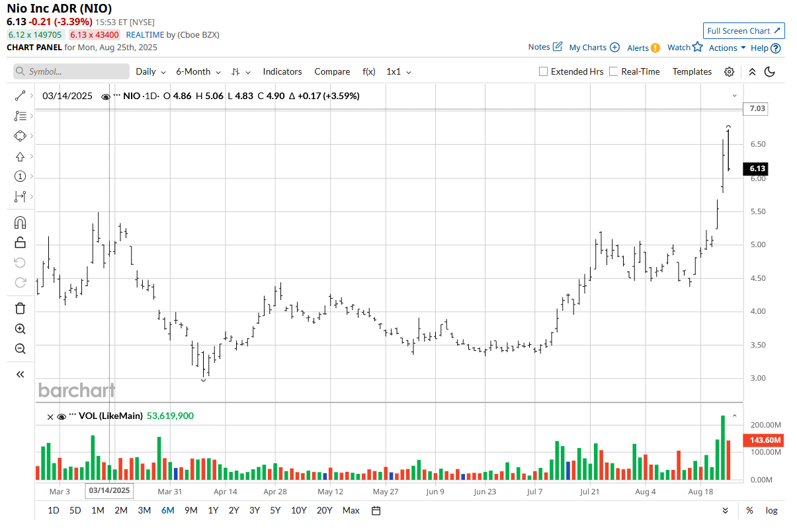Open Templates menu
This screenshot has height=532, width=797.
tap(692, 71)
